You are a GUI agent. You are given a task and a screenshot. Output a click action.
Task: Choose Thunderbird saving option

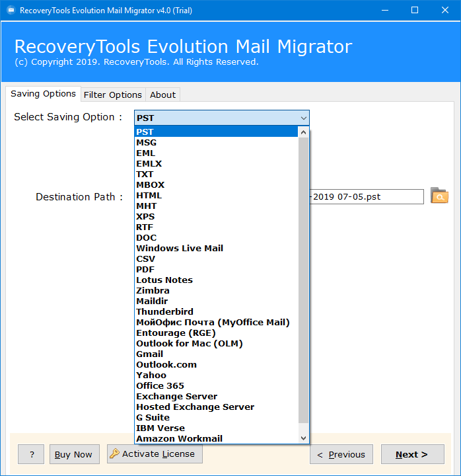216,312
